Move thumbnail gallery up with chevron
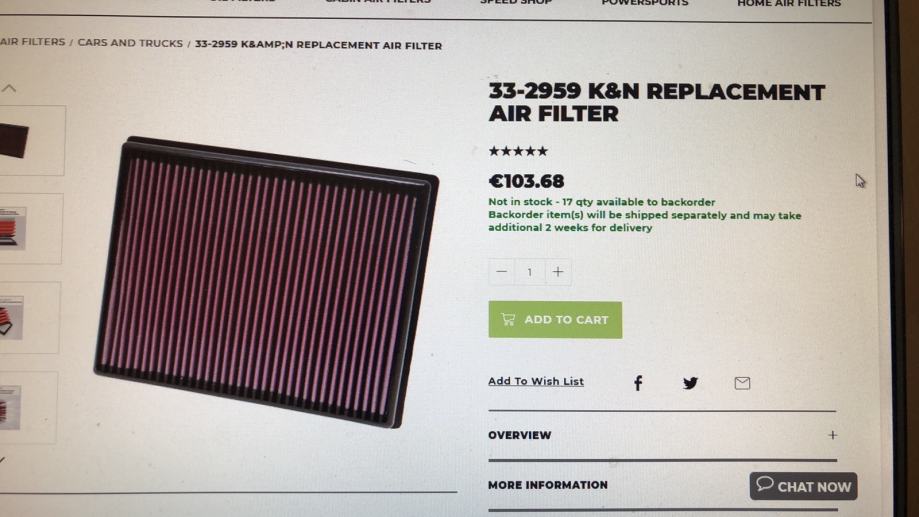 point(9,89)
